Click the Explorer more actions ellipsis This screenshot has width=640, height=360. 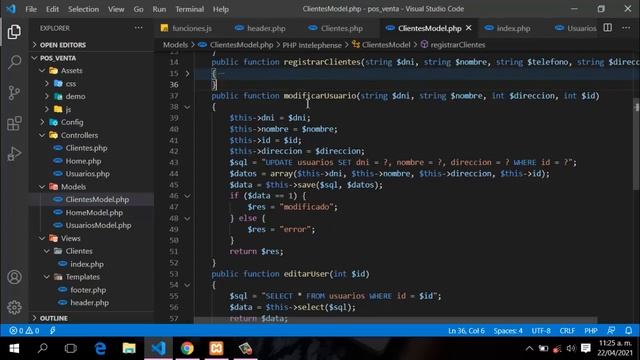click(139, 28)
